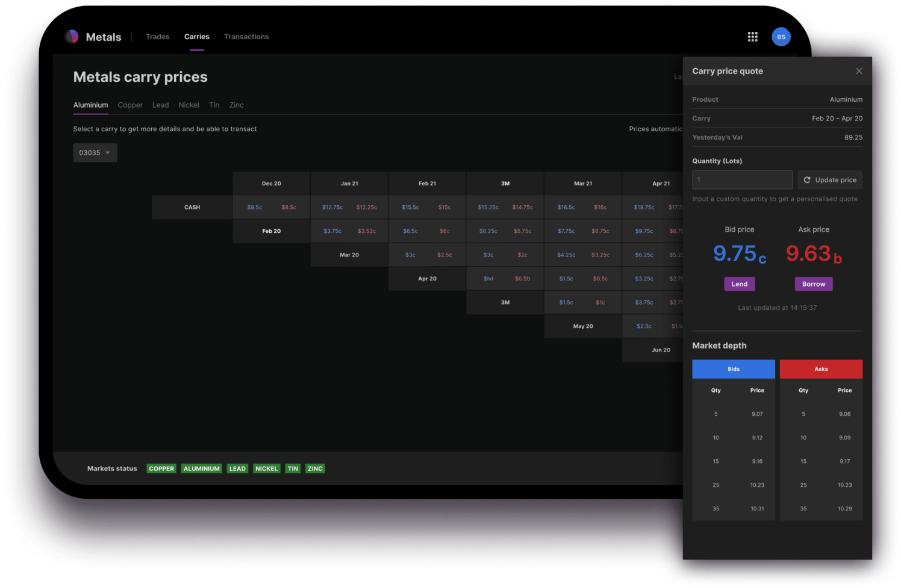Viewport: 901px width, 588px height.
Task: Select the Zinc metal tab
Action: [236, 105]
